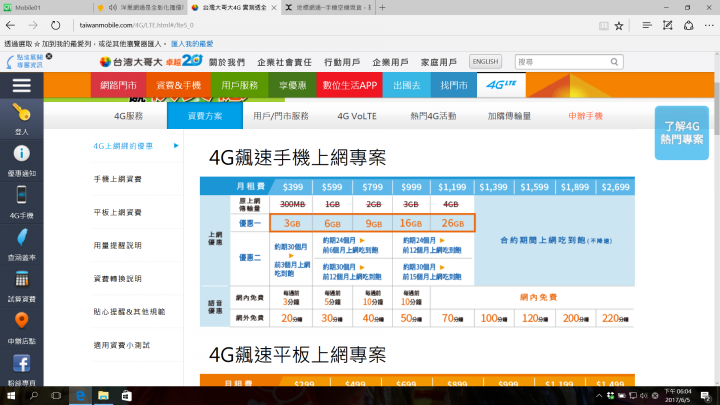Go back with the browser back arrow
The height and width of the screenshot is (405, 720).
coord(11,25)
